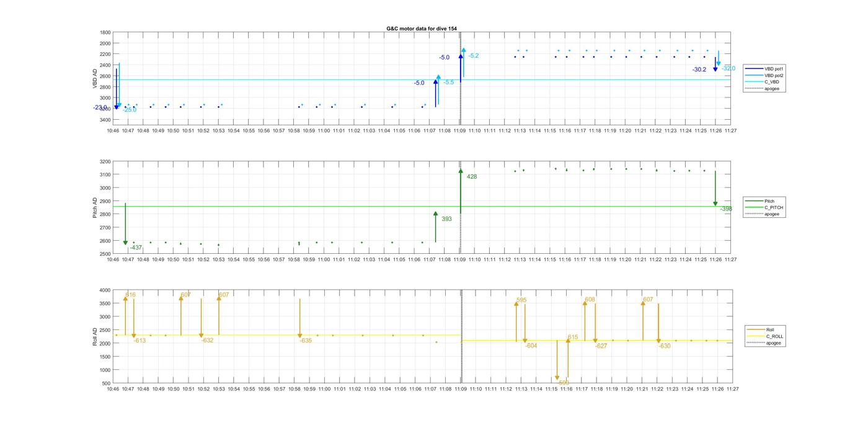The height and width of the screenshot is (430, 868).
Task: Click the '428' pitch data label
Action: tap(472, 177)
